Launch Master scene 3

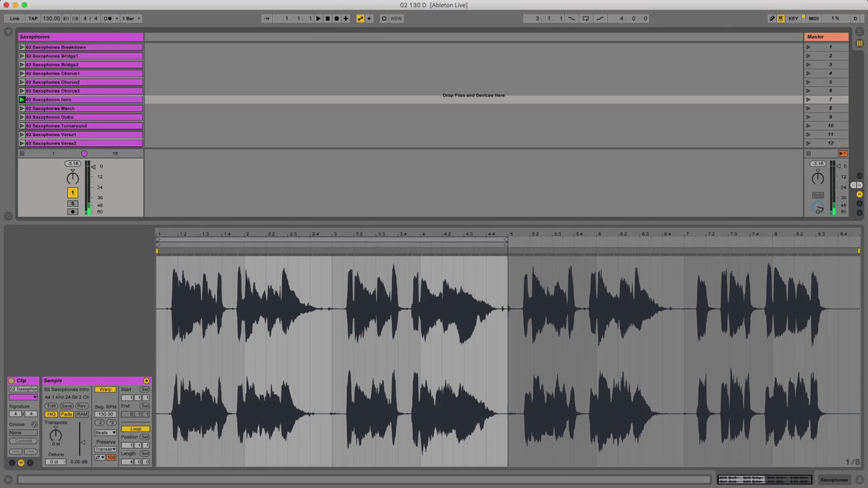tap(808, 64)
